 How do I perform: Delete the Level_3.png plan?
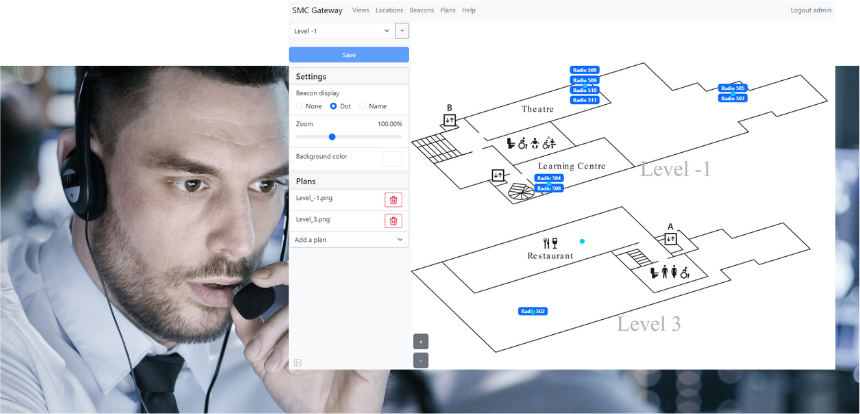[393, 221]
